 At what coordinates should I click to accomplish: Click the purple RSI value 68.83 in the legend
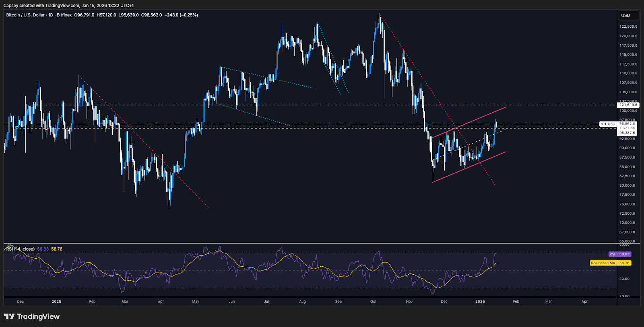coord(43,249)
